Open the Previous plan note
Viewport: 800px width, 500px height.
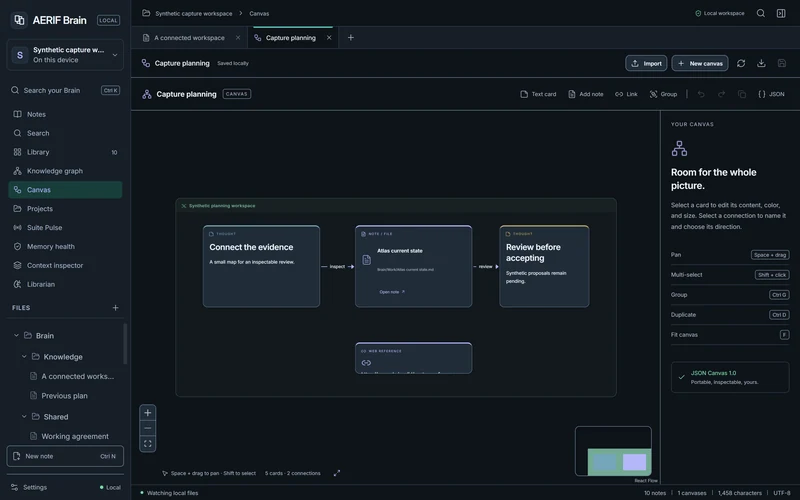pos(65,395)
